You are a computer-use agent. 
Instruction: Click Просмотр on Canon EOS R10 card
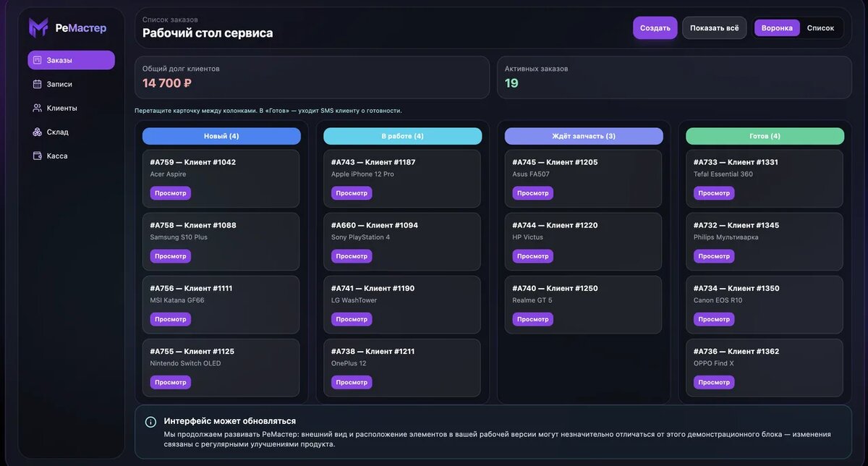tap(714, 319)
